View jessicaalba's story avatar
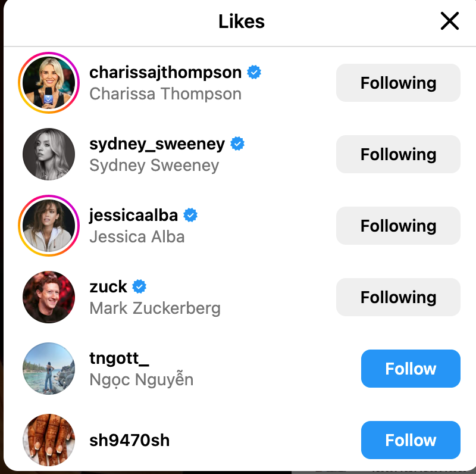The height and width of the screenshot is (474, 476). (49, 226)
